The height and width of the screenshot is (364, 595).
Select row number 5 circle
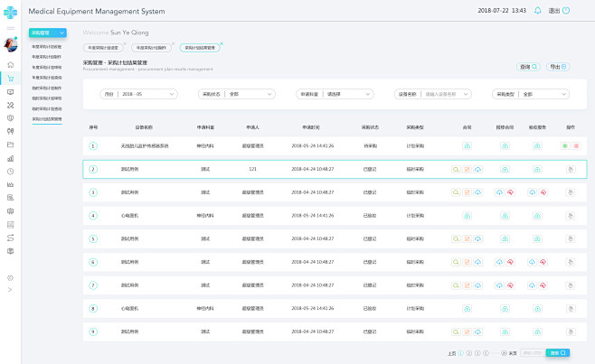(93, 239)
